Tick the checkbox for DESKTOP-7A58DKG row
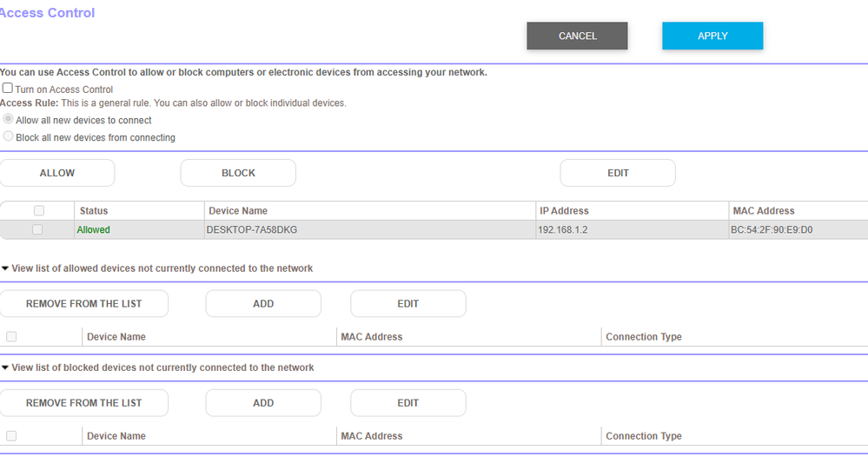Viewport: 868px width, 463px height. (37, 229)
